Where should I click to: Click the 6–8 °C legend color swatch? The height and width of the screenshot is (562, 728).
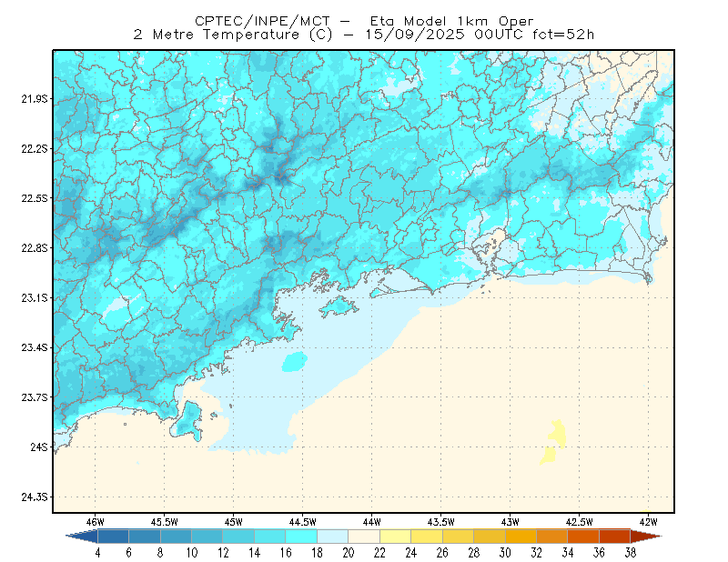click(x=145, y=536)
